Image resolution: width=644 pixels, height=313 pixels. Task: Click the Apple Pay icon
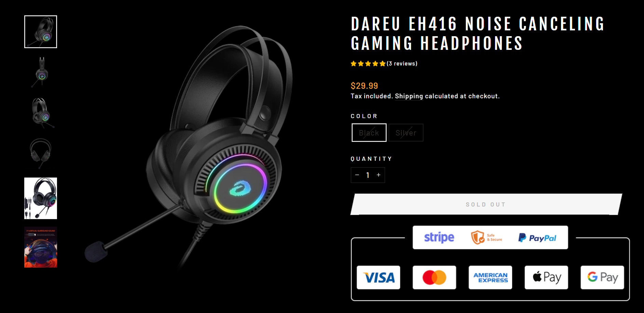point(546,278)
